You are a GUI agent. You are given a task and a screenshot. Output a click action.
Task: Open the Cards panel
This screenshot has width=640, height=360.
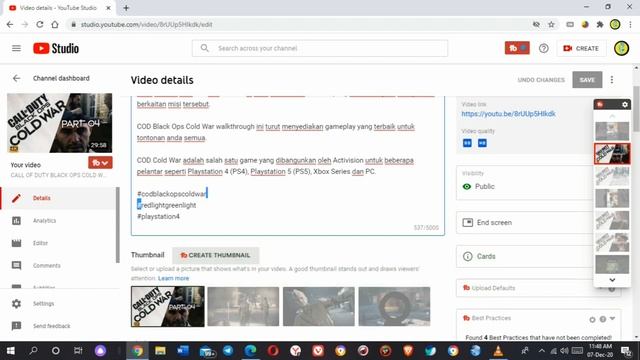[524, 256]
